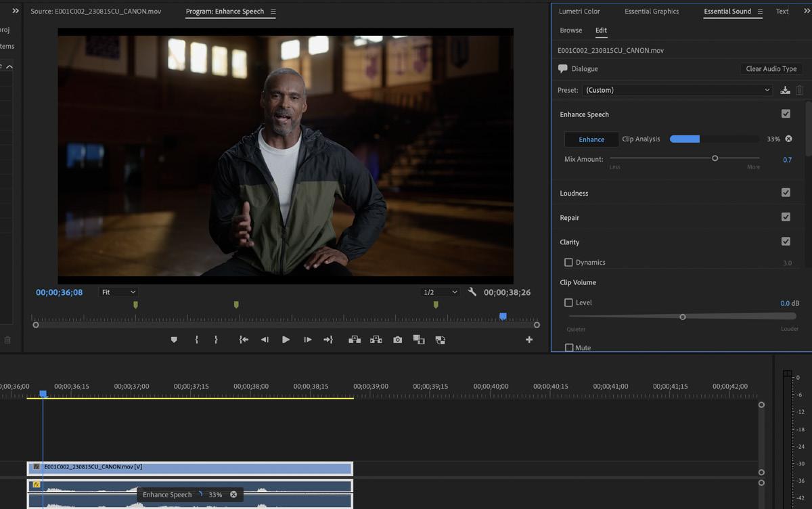Cancel clip analysis in Essential Sound panel
Image resolution: width=812 pixels, height=509 pixels.
[788, 139]
